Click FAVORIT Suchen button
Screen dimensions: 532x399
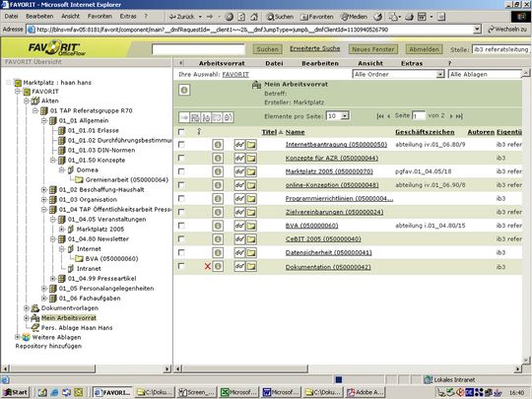click(267, 49)
